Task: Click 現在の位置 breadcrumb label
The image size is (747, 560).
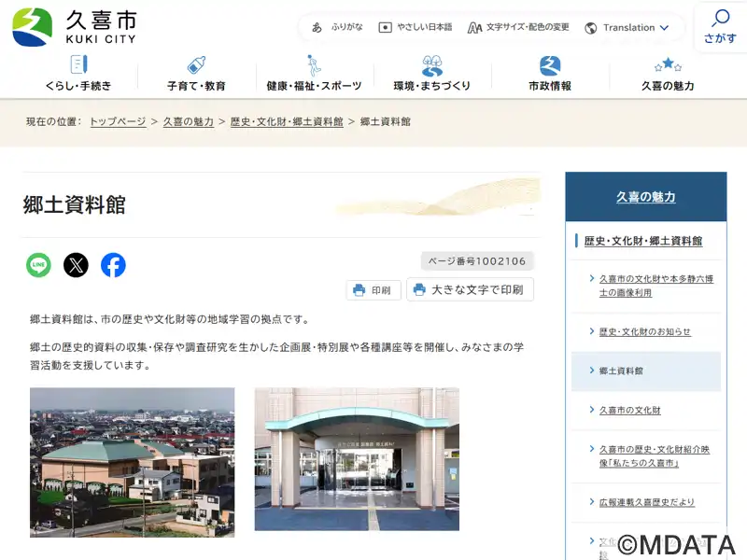Action: click(54, 122)
